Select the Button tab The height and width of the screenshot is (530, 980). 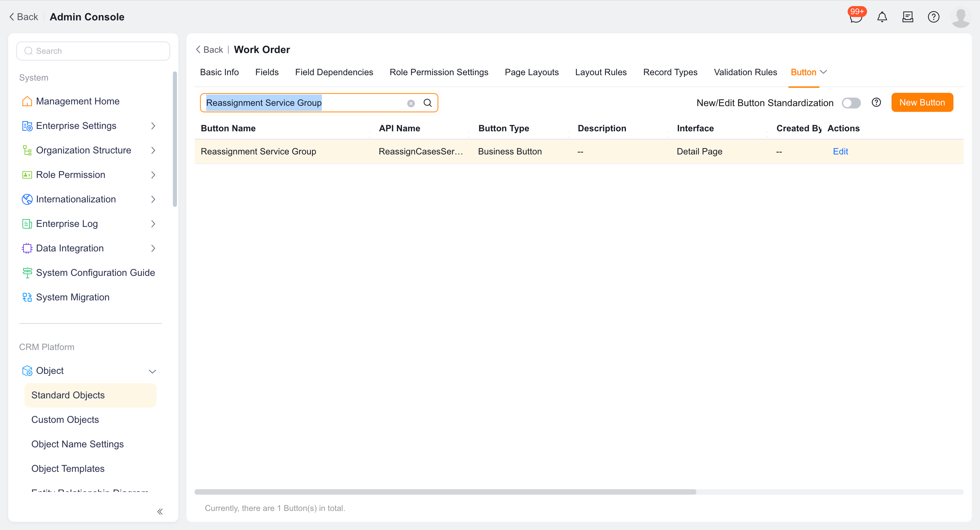pos(803,72)
